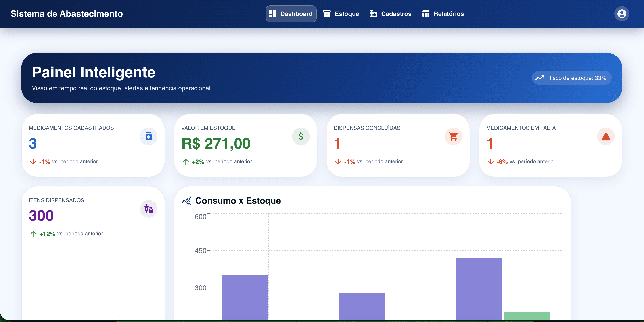
Task: Click the Itens Dispensados value 300
Action: tap(41, 215)
